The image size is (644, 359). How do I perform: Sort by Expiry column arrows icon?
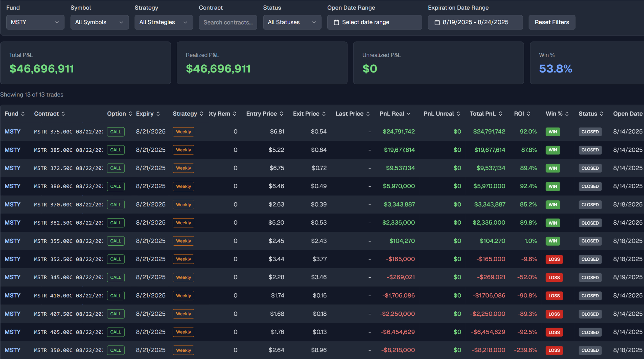tap(158, 114)
